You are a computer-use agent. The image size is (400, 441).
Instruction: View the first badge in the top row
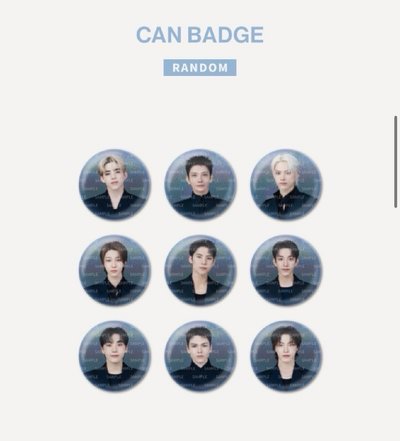[115, 184]
